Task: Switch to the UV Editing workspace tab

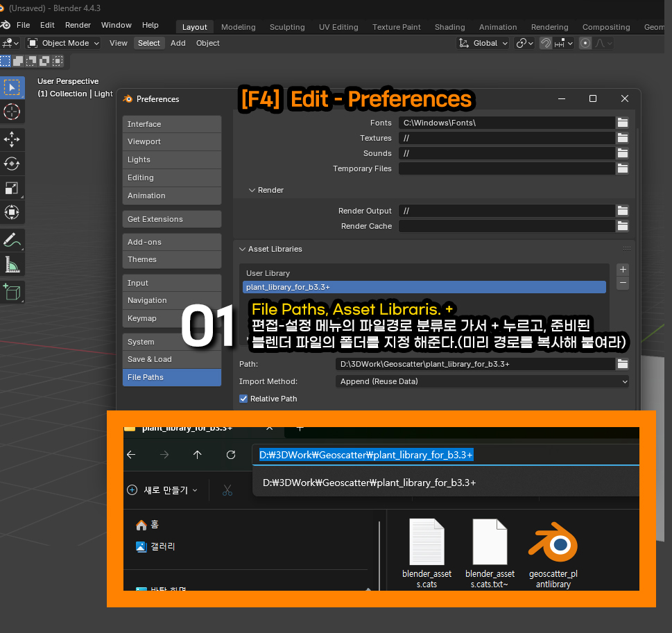Action: click(338, 27)
